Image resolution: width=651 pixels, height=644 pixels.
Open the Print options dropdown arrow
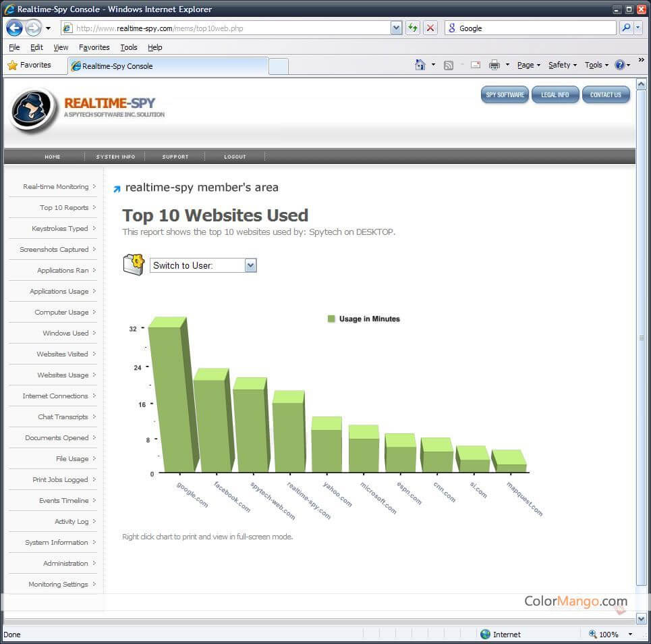[x=507, y=65]
